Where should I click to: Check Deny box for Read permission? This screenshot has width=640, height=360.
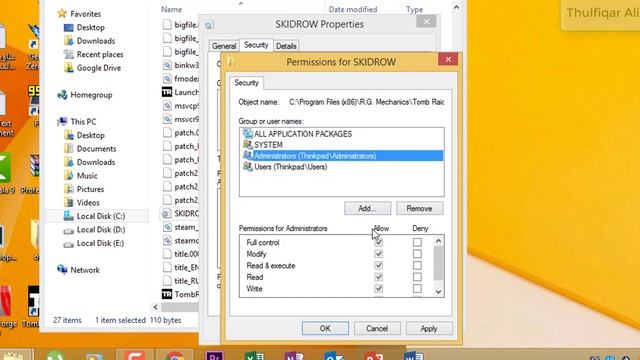click(x=417, y=277)
